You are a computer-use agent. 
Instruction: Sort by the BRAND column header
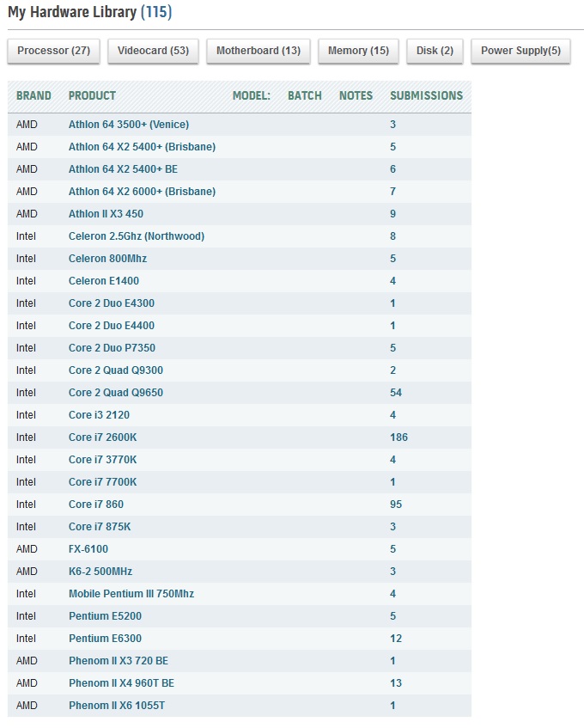[x=33, y=95]
